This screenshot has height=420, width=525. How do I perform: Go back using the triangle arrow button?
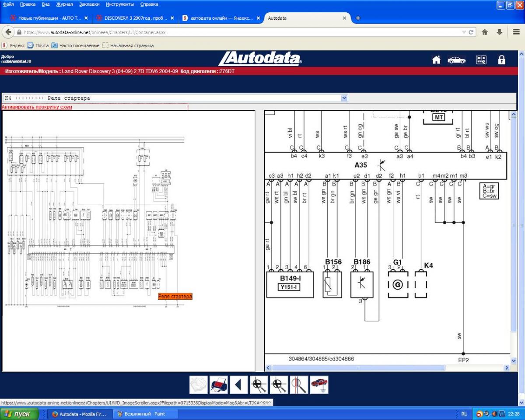tap(239, 385)
